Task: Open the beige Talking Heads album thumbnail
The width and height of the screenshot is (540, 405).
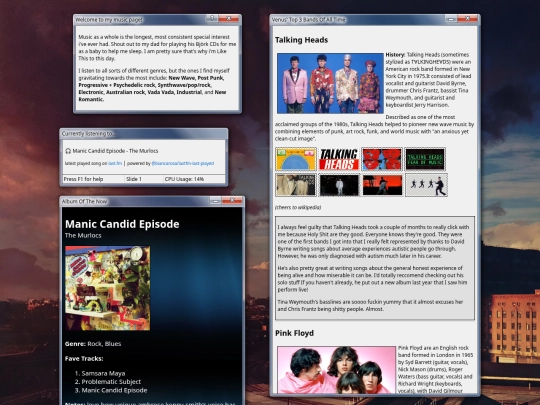Action: [x=296, y=185]
